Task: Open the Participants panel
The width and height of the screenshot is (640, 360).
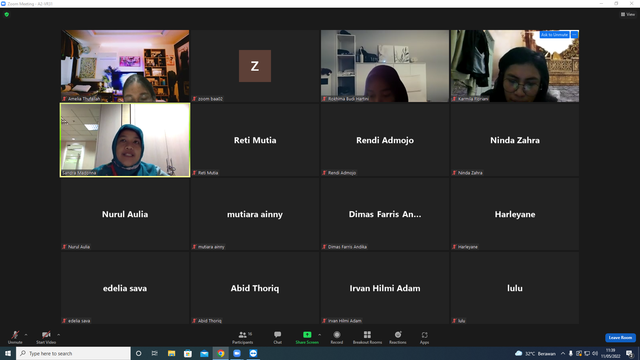Action: [x=243, y=337]
